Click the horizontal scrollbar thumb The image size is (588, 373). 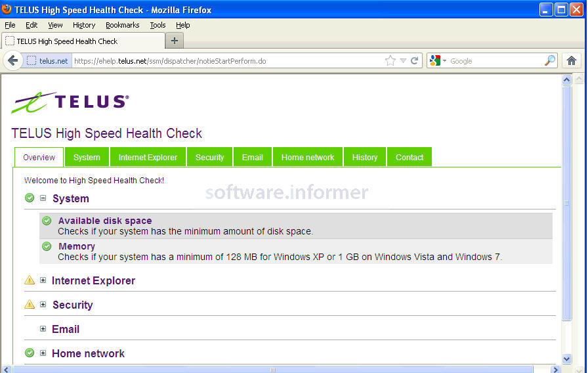(272, 370)
